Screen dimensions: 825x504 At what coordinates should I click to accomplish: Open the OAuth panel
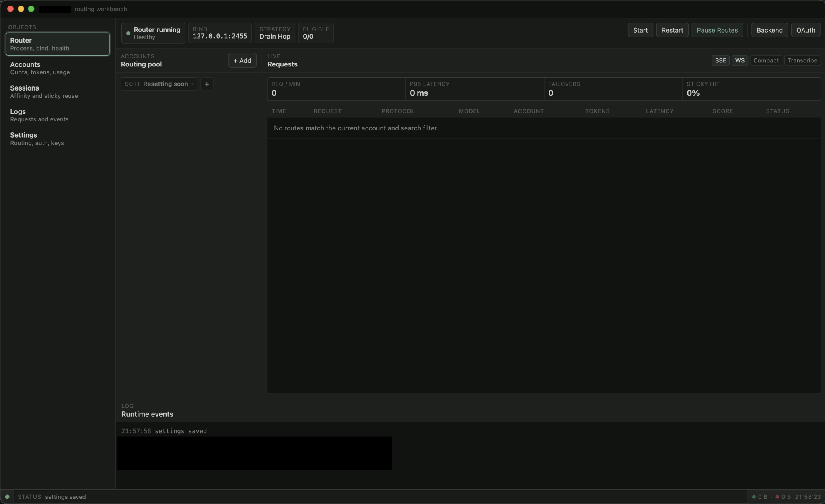[x=805, y=30]
